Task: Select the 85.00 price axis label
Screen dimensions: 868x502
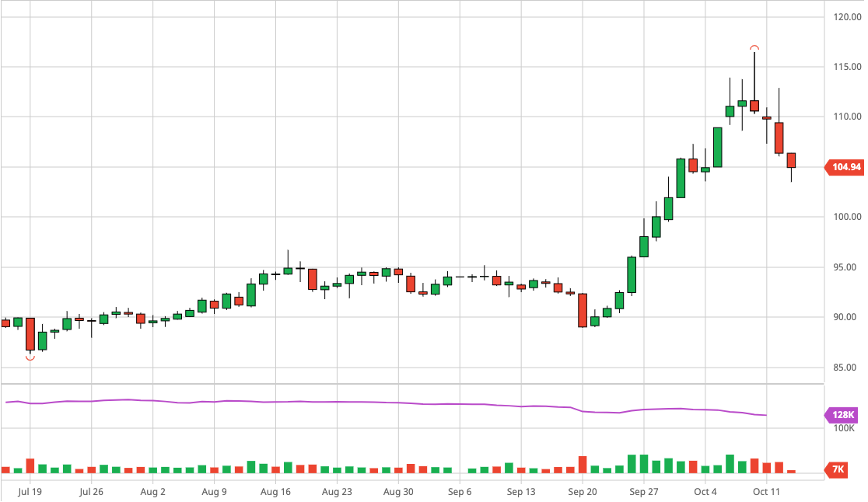Action: (x=845, y=367)
